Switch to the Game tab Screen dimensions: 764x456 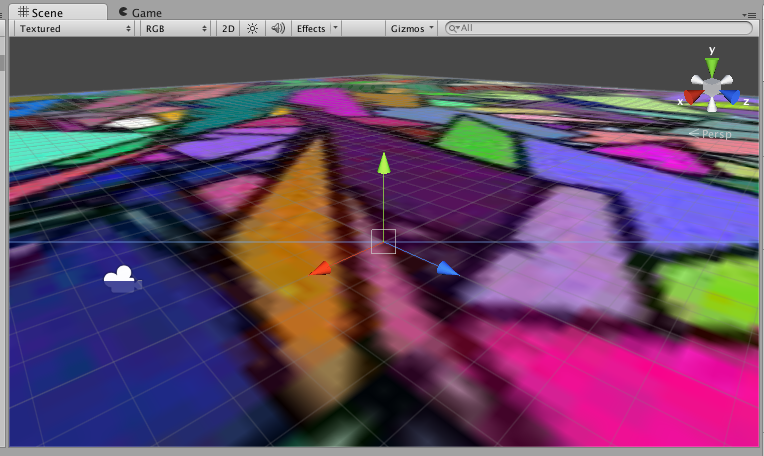(139, 12)
